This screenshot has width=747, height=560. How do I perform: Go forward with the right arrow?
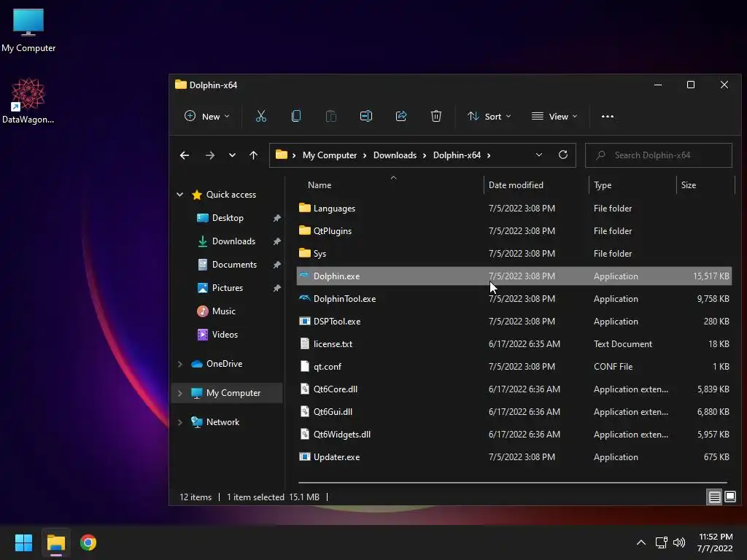(x=209, y=155)
